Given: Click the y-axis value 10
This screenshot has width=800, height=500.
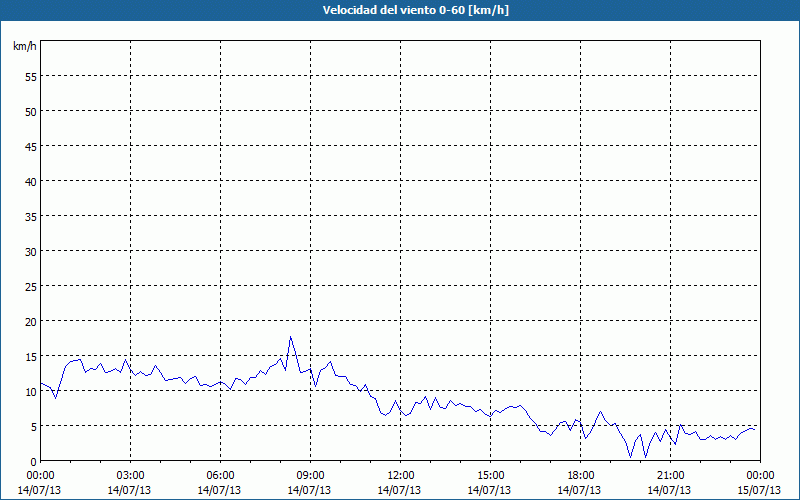Looking at the screenshot, I should point(31,391).
